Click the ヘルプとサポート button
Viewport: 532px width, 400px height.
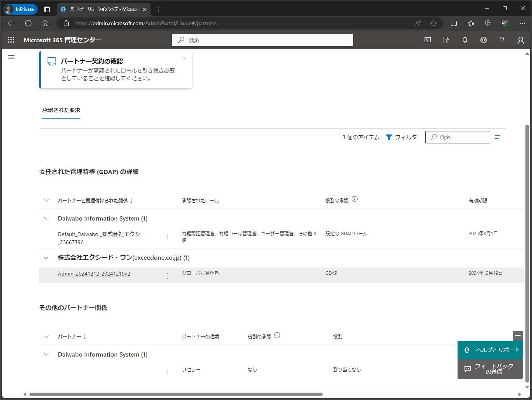pos(490,350)
